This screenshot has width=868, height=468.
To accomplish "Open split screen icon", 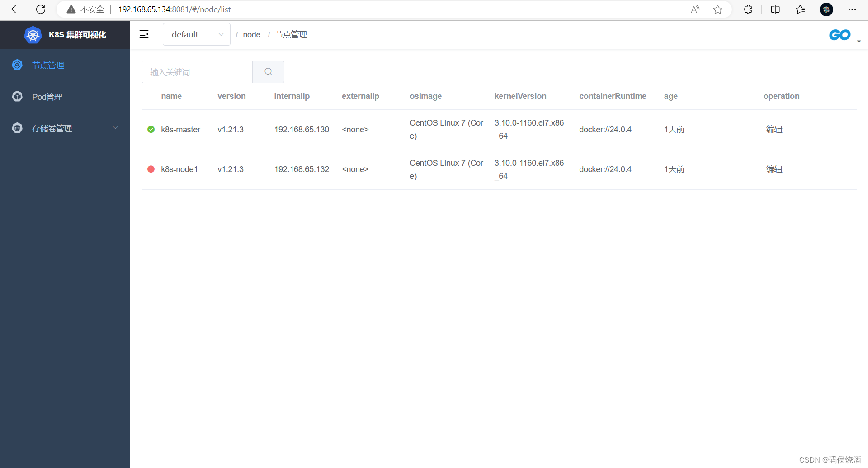I will 775,9.
